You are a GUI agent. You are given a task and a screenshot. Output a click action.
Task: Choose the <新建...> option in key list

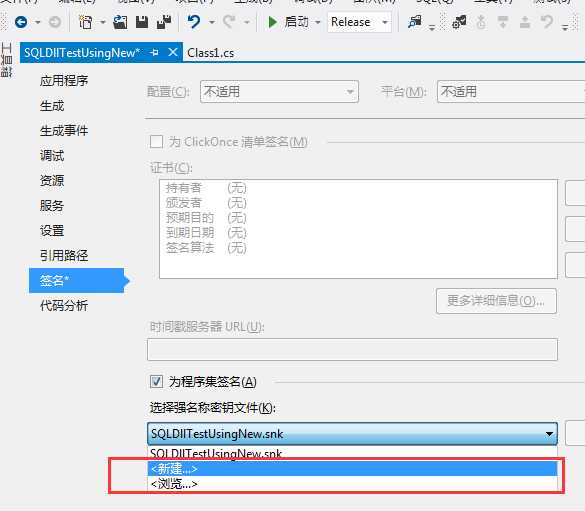click(352, 468)
